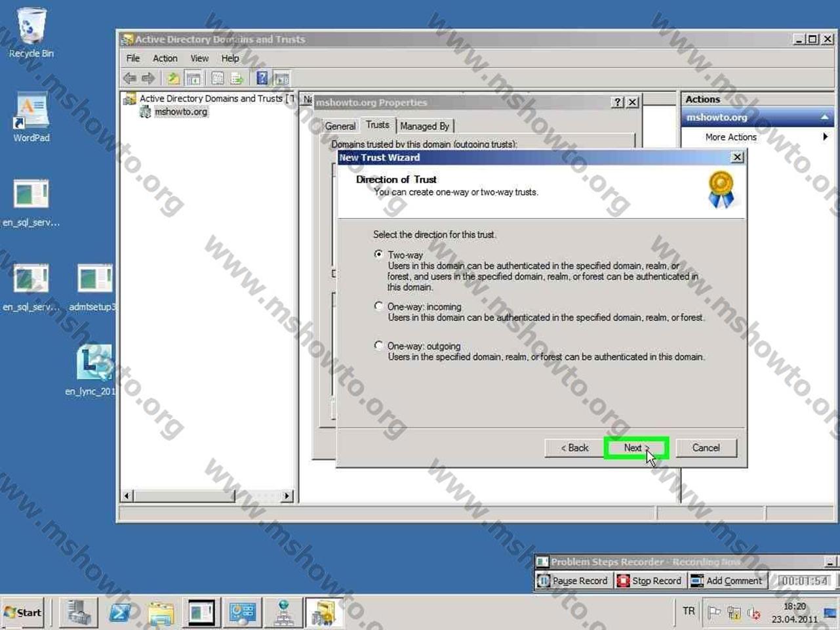The image size is (840, 630).
Task: Click the network globe taskbar icon
Action: [283, 613]
